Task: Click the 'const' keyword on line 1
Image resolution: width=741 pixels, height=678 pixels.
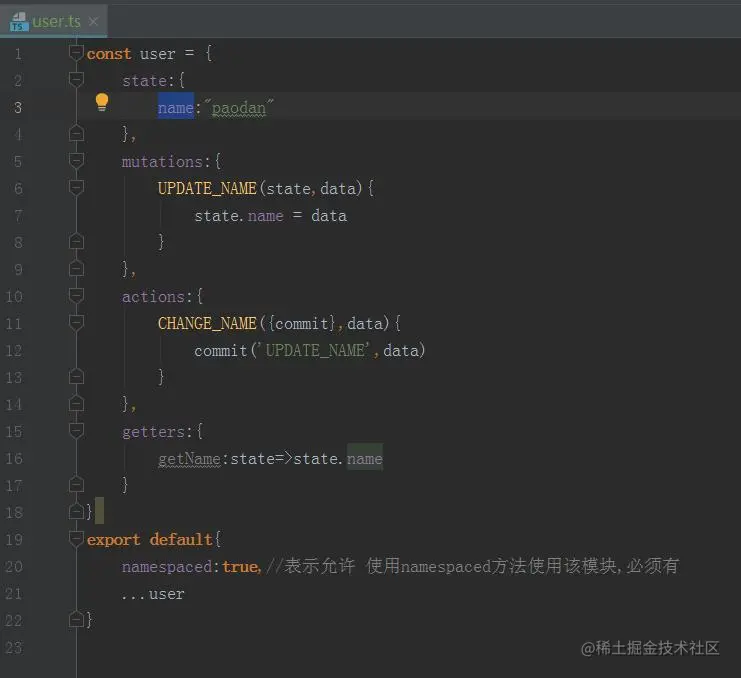Action: tap(109, 54)
